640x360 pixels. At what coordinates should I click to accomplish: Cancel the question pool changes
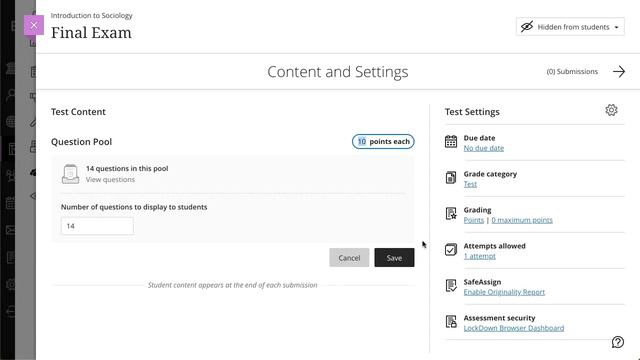tap(349, 258)
